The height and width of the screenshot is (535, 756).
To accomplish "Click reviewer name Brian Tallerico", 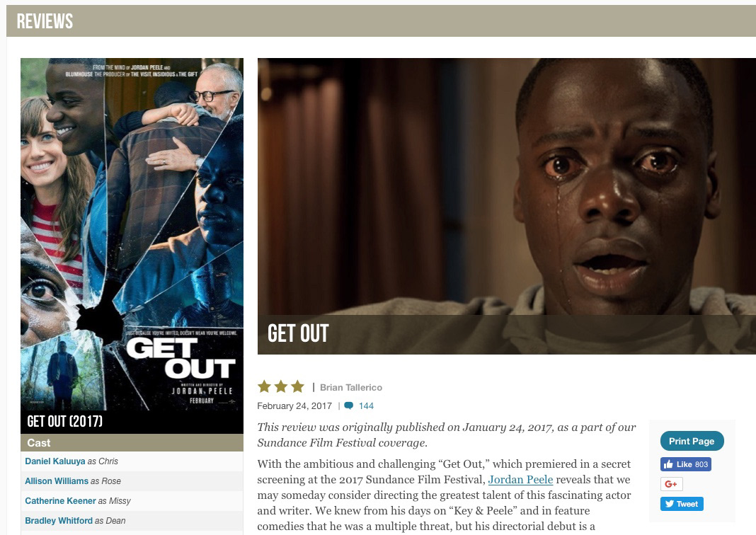I will [351, 388].
